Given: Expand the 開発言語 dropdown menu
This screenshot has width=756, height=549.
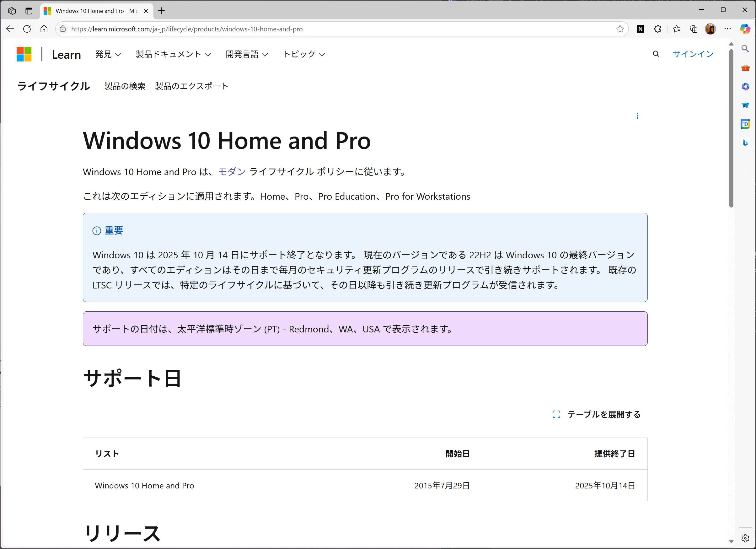Looking at the screenshot, I should point(247,54).
